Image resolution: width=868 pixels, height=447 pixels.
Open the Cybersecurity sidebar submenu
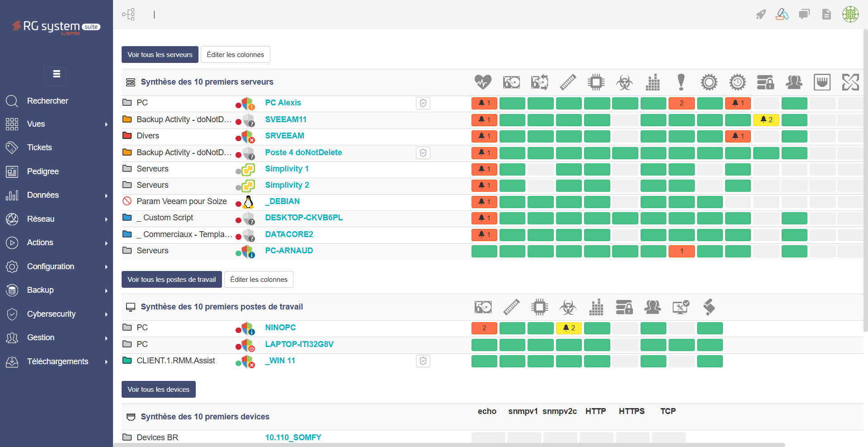(x=51, y=314)
